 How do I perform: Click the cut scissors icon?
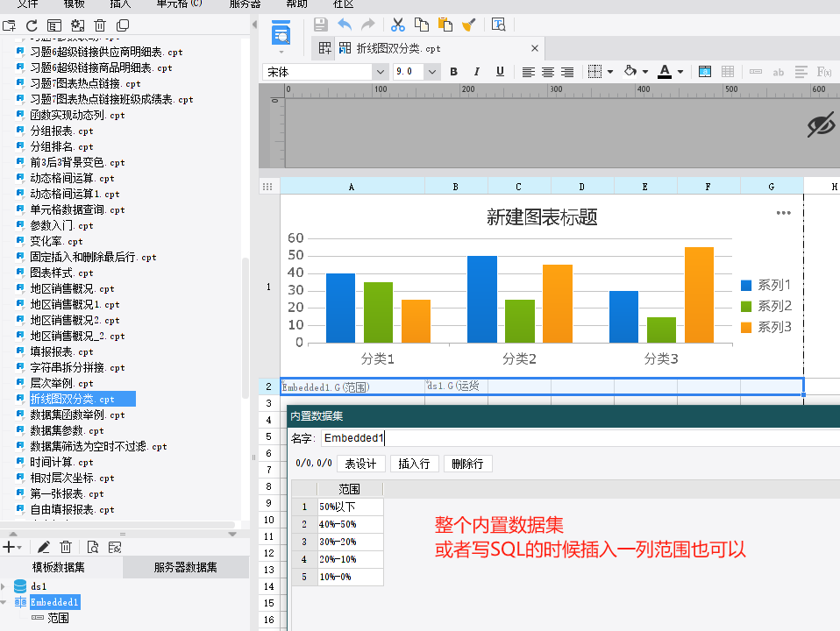coord(398,25)
